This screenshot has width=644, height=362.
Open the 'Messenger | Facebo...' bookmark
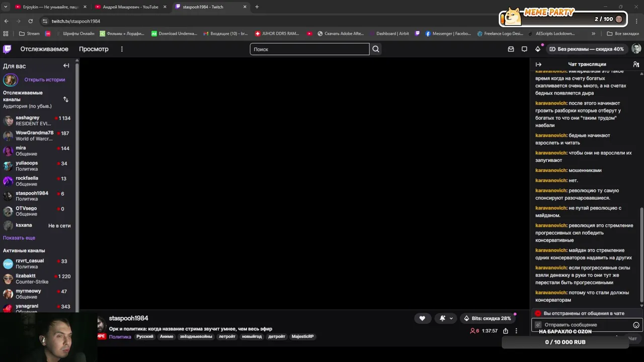click(448, 34)
